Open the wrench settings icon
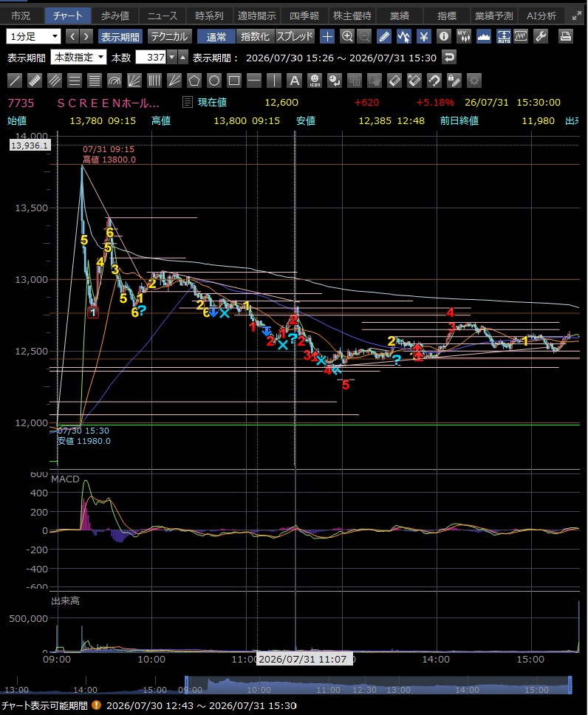 coord(541,36)
